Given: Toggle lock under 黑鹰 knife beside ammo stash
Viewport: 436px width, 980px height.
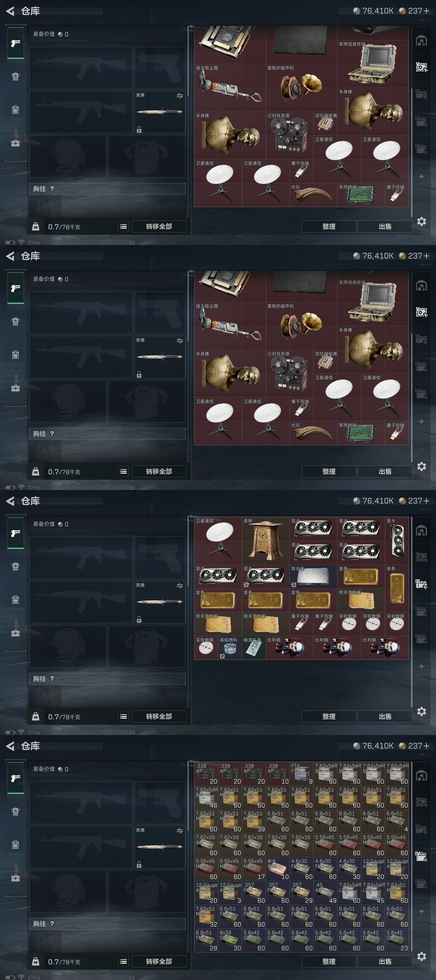Looking at the screenshot, I should (x=139, y=864).
